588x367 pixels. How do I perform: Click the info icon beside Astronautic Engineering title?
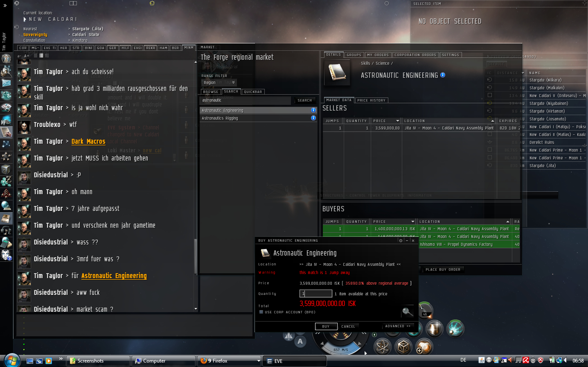(x=443, y=75)
